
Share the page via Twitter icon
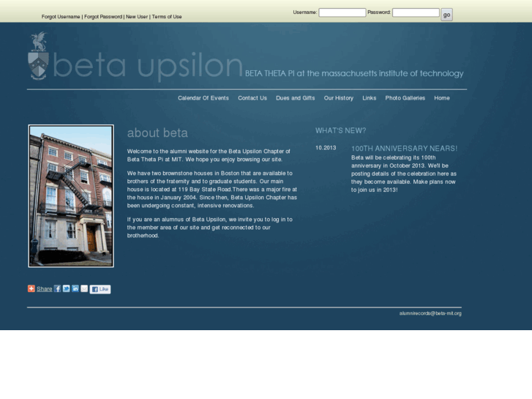click(x=66, y=288)
